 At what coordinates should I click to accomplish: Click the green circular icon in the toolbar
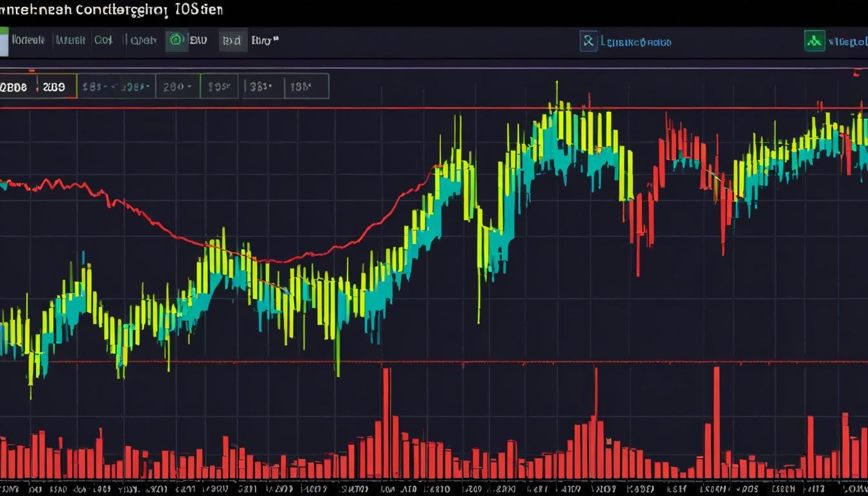coord(176,40)
